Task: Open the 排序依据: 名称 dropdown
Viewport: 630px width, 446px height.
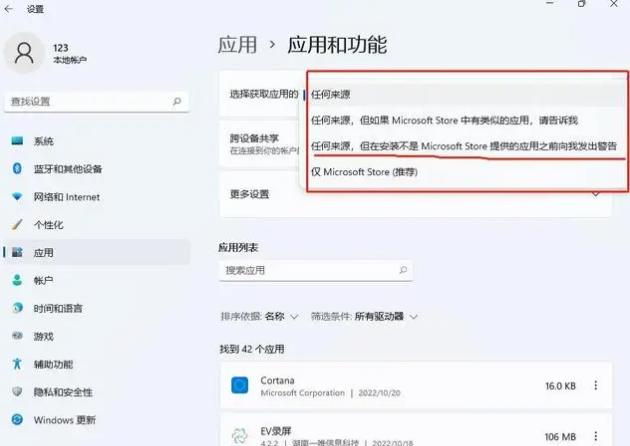Action: pyautogui.click(x=259, y=317)
